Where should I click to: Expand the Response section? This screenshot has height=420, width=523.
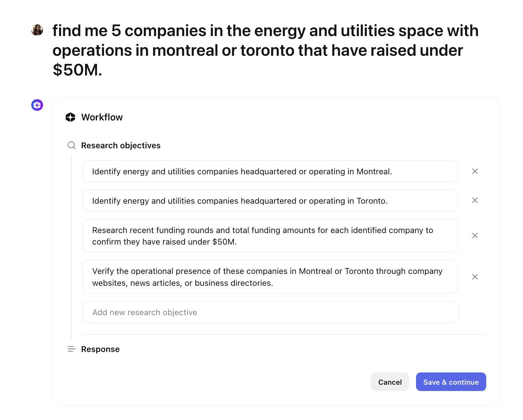coord(100,349)
